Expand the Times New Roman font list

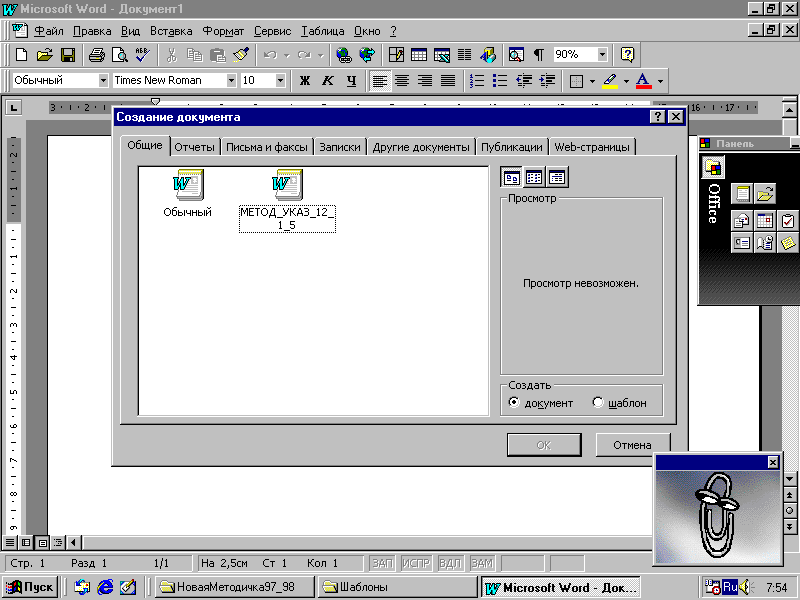(x=231, y=81)
